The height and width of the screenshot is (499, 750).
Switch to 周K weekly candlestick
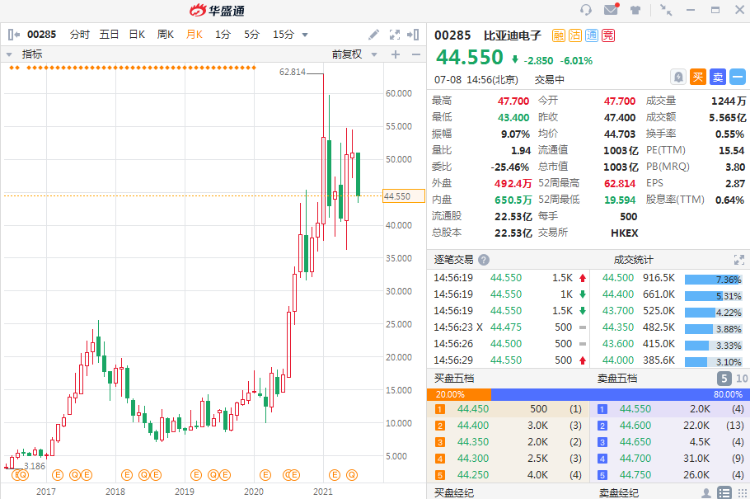coord(165,34)
